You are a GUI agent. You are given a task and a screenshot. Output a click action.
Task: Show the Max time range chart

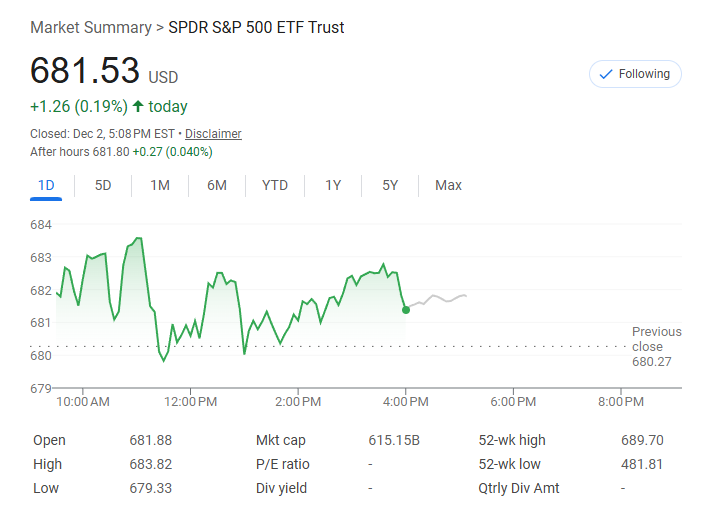448,185
